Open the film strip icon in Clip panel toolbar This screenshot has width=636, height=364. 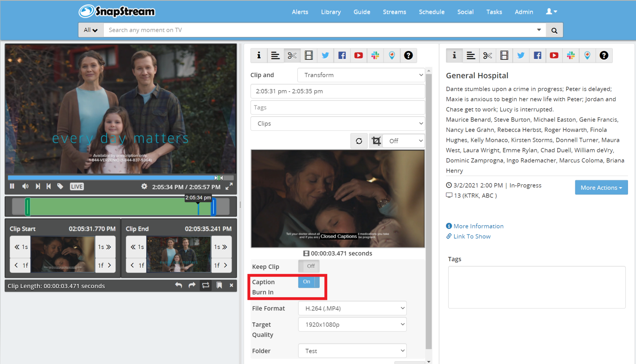pyautogui.click(x=309, y=56)
